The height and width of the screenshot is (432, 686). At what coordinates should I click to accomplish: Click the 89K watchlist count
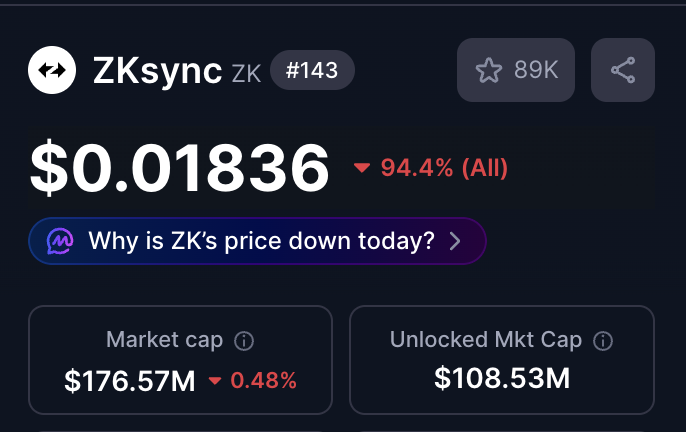click(536, 70)
